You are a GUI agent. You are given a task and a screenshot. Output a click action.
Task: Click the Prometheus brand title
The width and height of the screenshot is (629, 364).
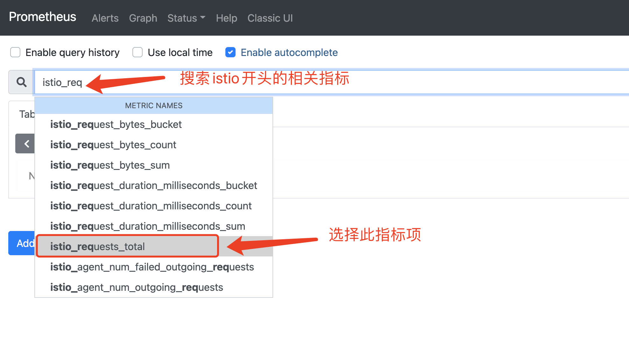tap(43, 17)
